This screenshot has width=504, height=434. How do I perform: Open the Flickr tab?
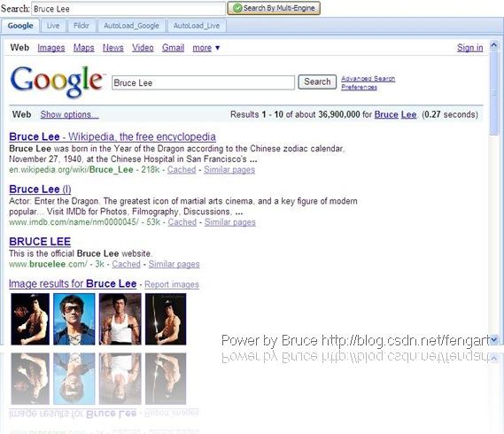point(81,26)
